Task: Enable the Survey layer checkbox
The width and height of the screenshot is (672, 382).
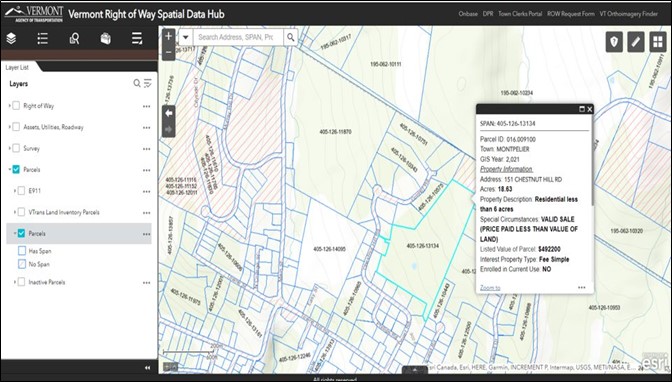Action: click(x=16, y=148)
